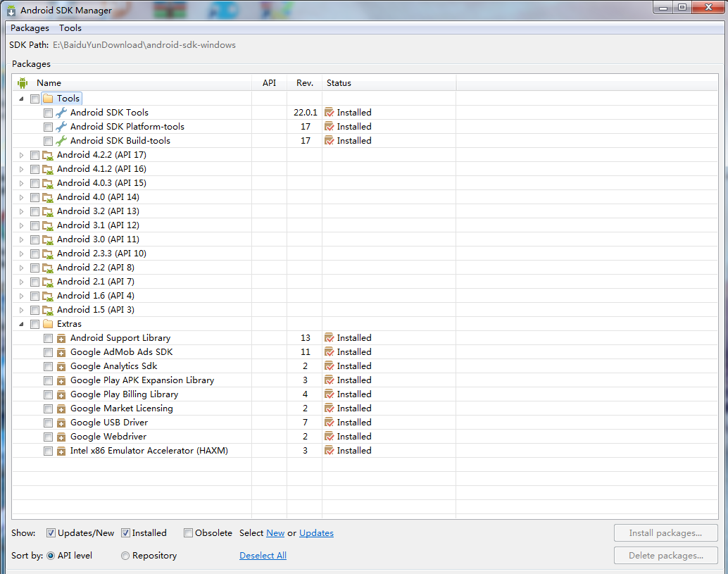Click the Android 4.2.2 (API 17) folder icon
Image resolution: width=728 pixels, height=574 pixels.
[48, 155]
